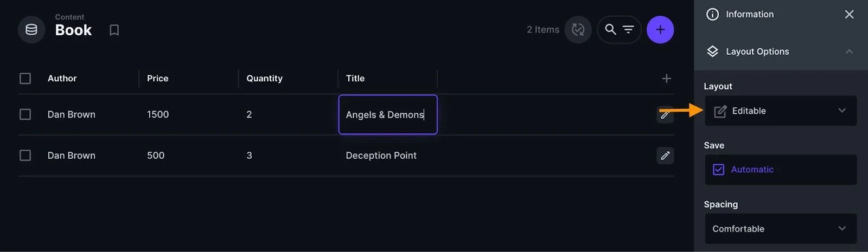Screen dimensions: 868x252
Task: Open the filter lines icon
Action: pos(628,30)
